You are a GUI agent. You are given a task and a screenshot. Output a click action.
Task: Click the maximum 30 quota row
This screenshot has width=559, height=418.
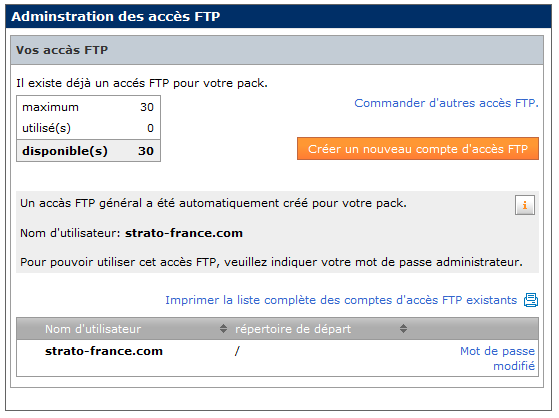(x=88, y=107)
